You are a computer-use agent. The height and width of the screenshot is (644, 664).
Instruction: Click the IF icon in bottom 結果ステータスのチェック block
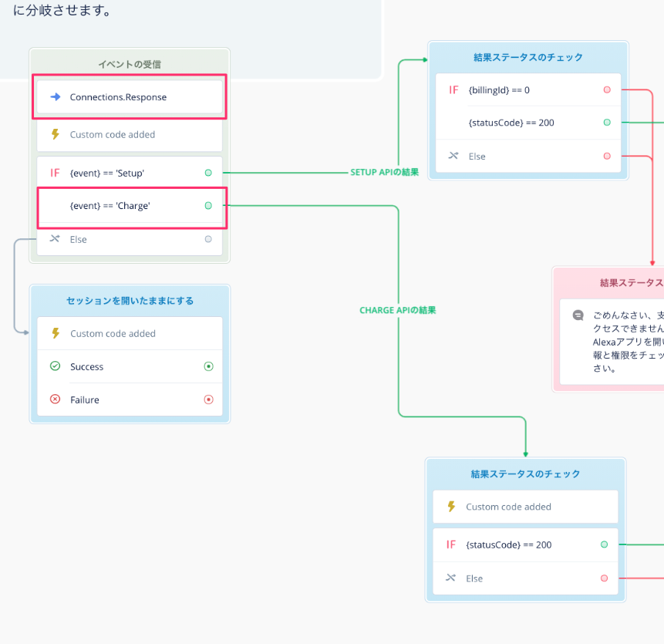(451, 545)
